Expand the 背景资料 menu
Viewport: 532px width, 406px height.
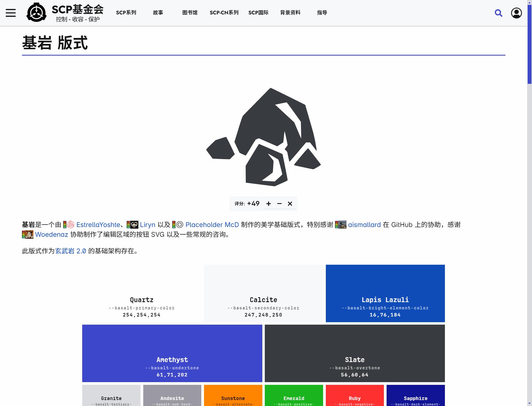(x=290, y=12)
